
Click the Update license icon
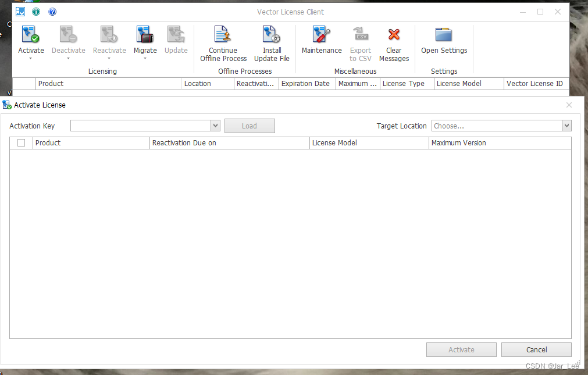(x=176, y=34)
